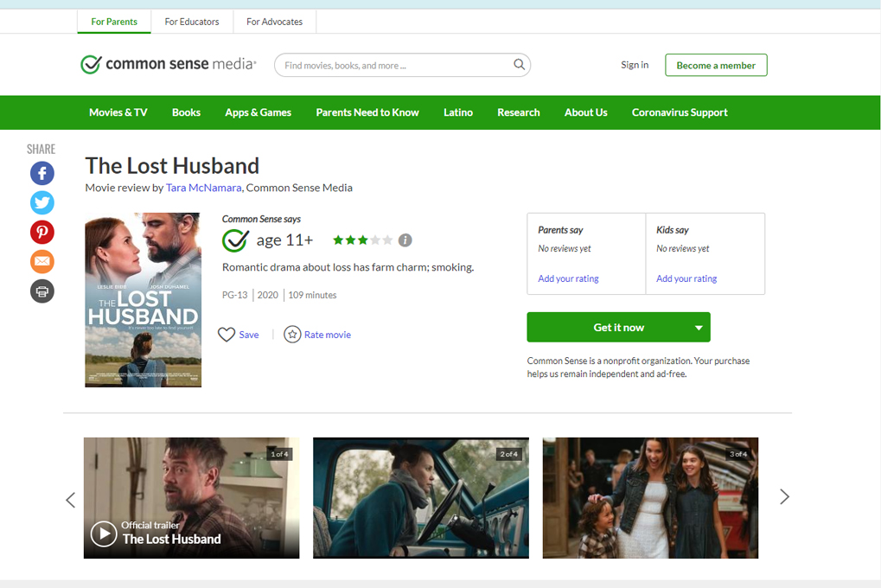The image size is (881, 588).
Task: Add your rating under Kids say
Action: click(686, 278)
